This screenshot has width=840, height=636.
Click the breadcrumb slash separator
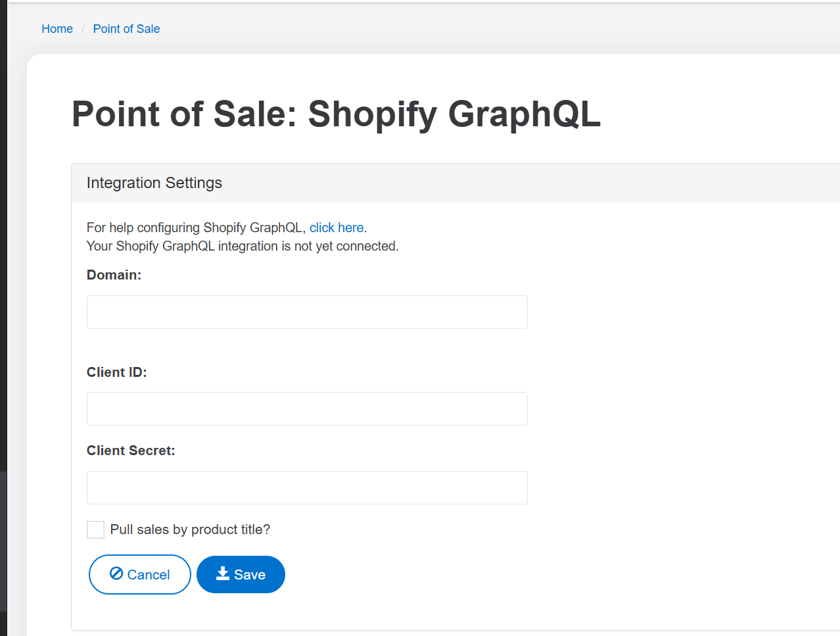click(83, 29)
